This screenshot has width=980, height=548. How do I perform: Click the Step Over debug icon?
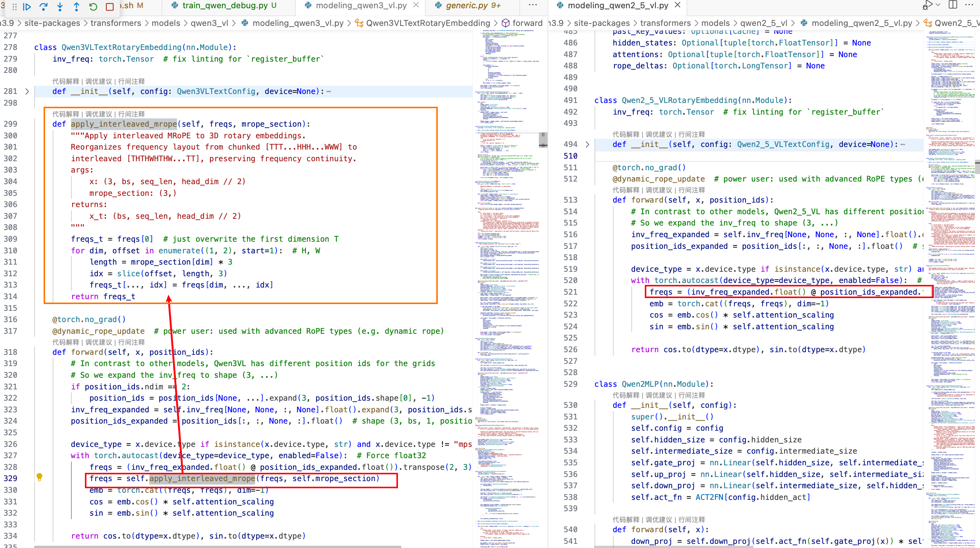click(43, 6)
